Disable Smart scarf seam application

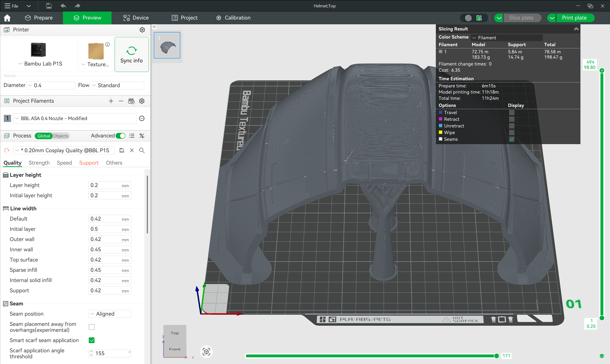[x=91, y=340]
